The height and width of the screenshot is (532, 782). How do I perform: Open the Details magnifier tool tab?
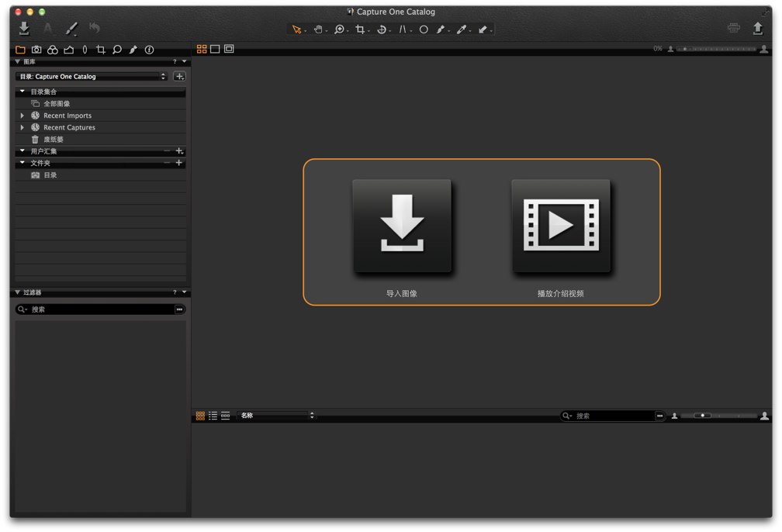point(117,50)
